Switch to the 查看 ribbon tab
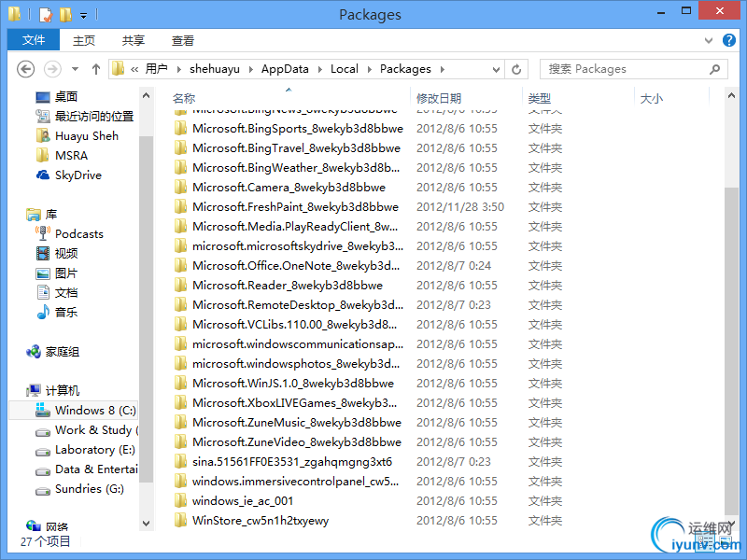Screen dimensions: 747x560 tap(183, 40)
